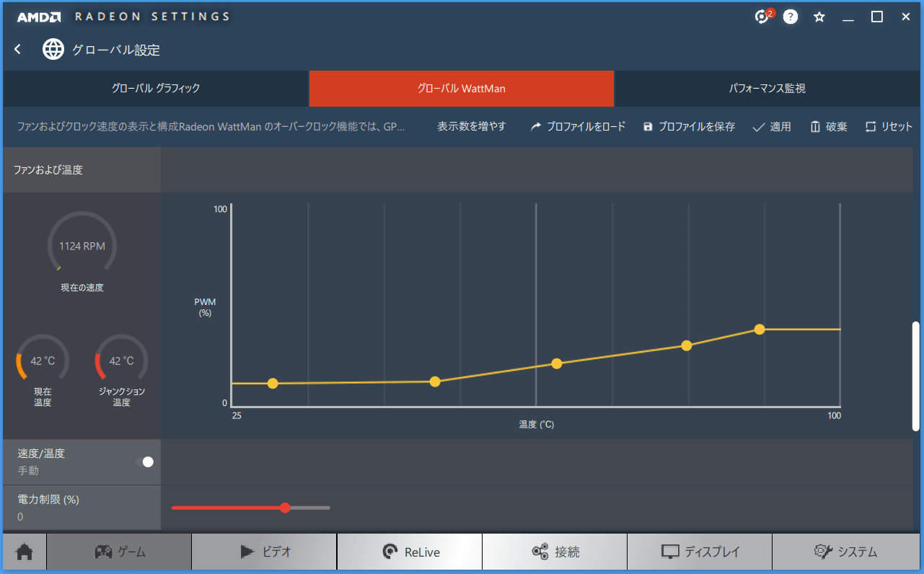Click the 電力制限 slider handle
The height and width of the screenshot is (574, 924).
point(285,508)
